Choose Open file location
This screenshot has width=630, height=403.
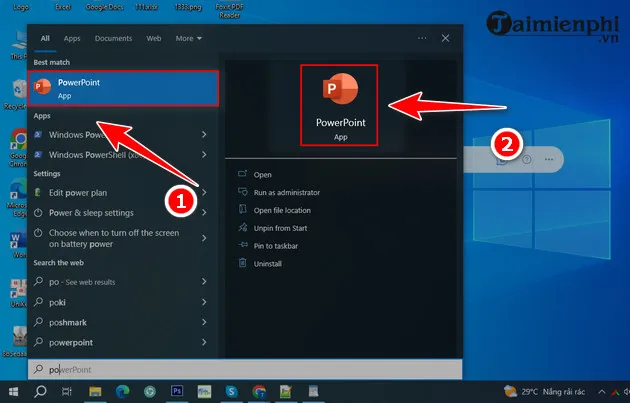(282, 210)
